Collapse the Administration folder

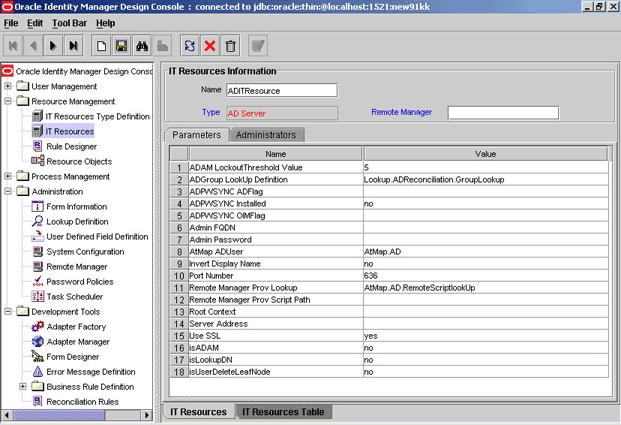point(8,191)
